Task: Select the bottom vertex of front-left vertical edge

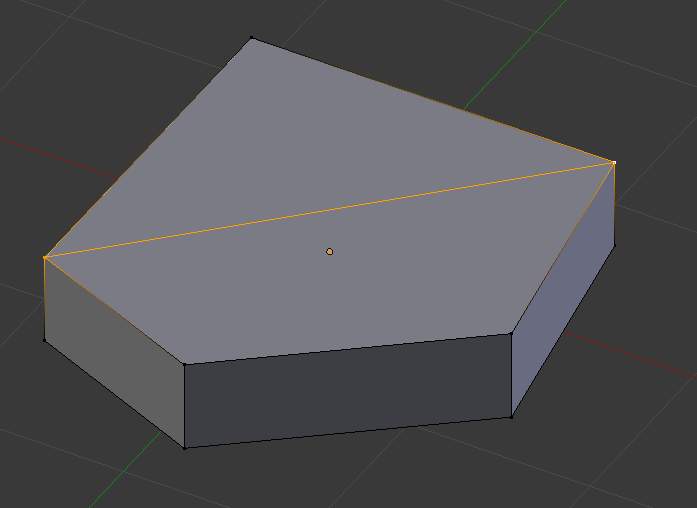Action: click(185, 447)
